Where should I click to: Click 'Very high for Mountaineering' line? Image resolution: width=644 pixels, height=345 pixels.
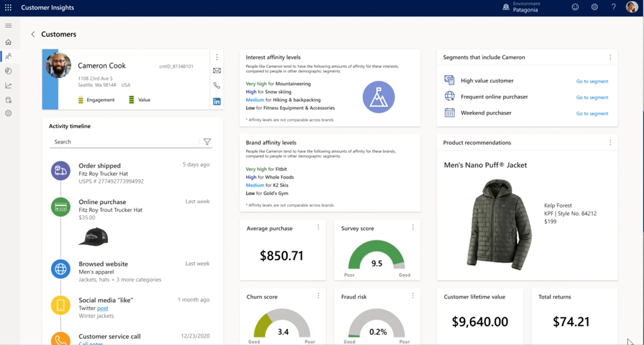pos(278,84)
